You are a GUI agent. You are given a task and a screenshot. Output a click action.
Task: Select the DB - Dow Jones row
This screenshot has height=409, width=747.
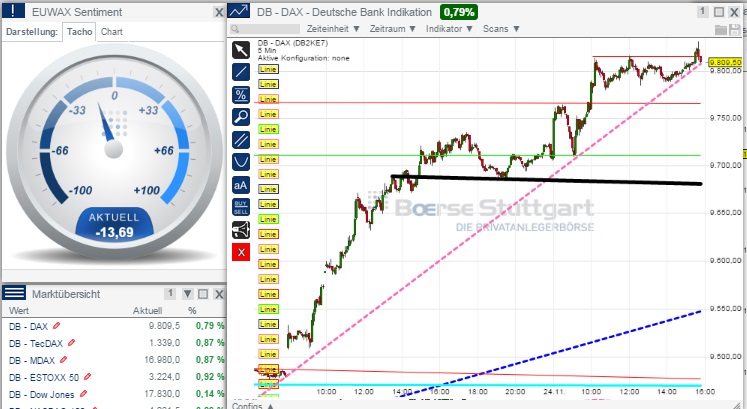pos(114,394)
